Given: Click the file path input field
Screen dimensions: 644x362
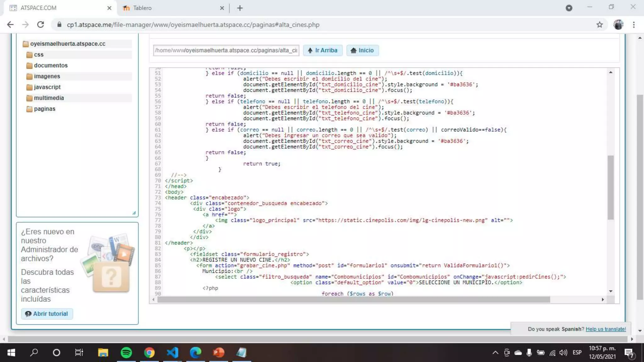Looking at the screenshot, I should click(226, 50).
